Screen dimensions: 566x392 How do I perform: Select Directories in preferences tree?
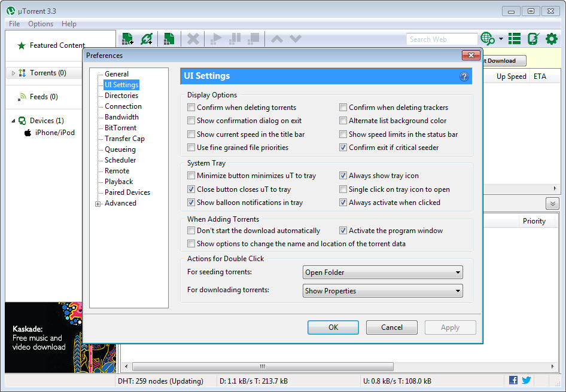point(121,96)
